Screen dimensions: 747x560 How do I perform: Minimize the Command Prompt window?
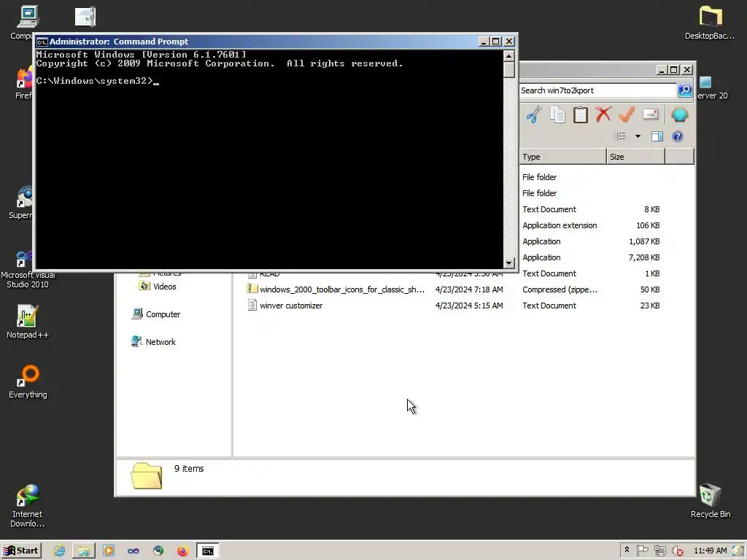click(x=484, y=42)
